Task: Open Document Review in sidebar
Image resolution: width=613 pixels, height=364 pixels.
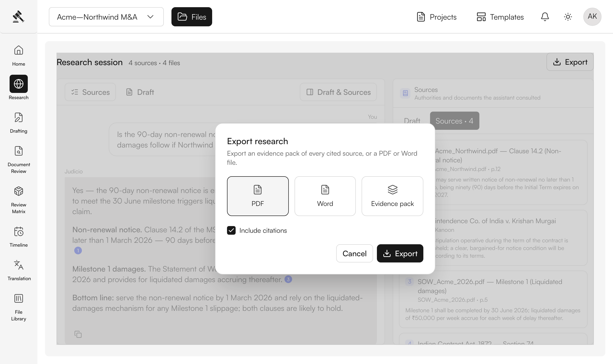Action: 19,159
